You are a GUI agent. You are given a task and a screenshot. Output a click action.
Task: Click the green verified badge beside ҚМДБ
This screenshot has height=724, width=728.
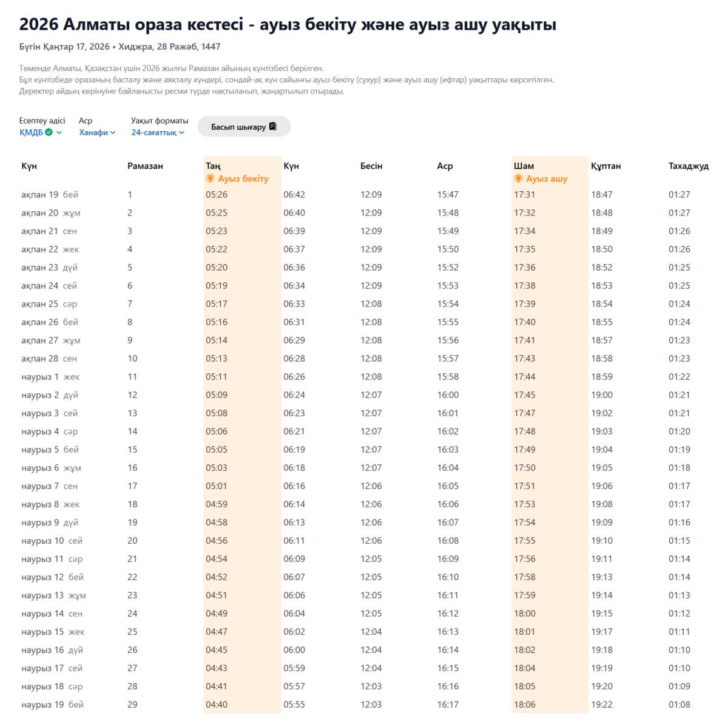click(x=49, y=132)
